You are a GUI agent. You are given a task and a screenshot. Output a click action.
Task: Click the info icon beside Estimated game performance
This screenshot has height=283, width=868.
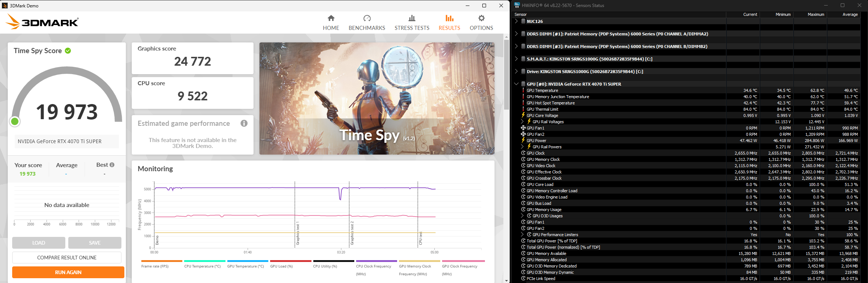[x=244, y=123]
